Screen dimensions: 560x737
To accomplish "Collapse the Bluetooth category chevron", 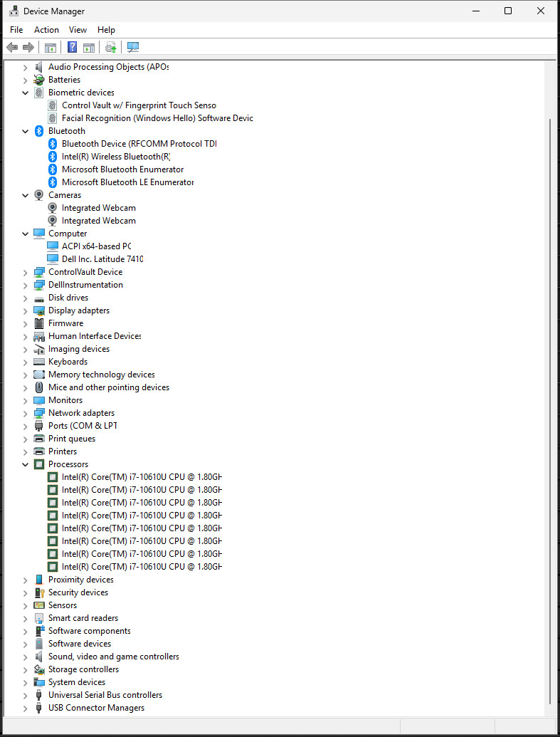I will click(x=26, y=131).
